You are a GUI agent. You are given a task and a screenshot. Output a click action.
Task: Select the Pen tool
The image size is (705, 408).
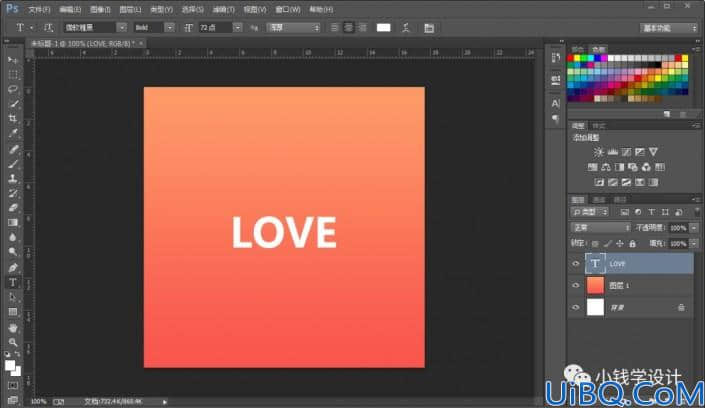pyautogui.click(x=13, y=268)
